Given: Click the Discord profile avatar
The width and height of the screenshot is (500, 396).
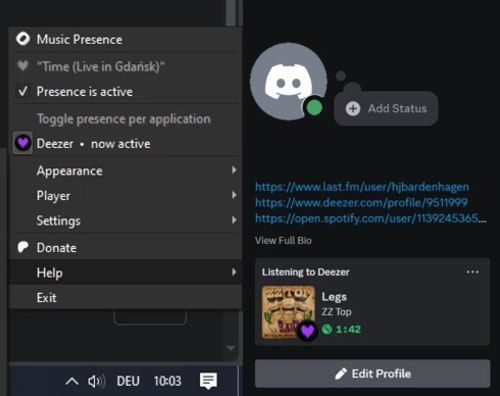Looking at the screenshot, I should point(288,81).
